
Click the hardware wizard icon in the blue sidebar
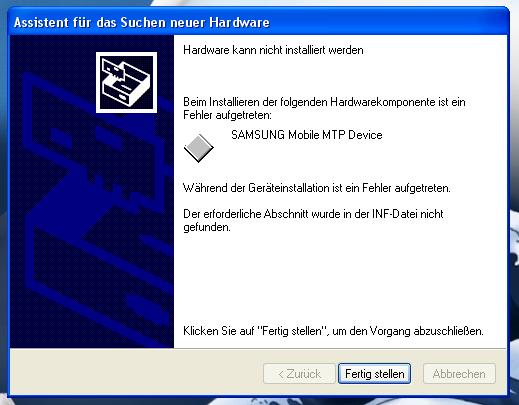click(126, 82)
